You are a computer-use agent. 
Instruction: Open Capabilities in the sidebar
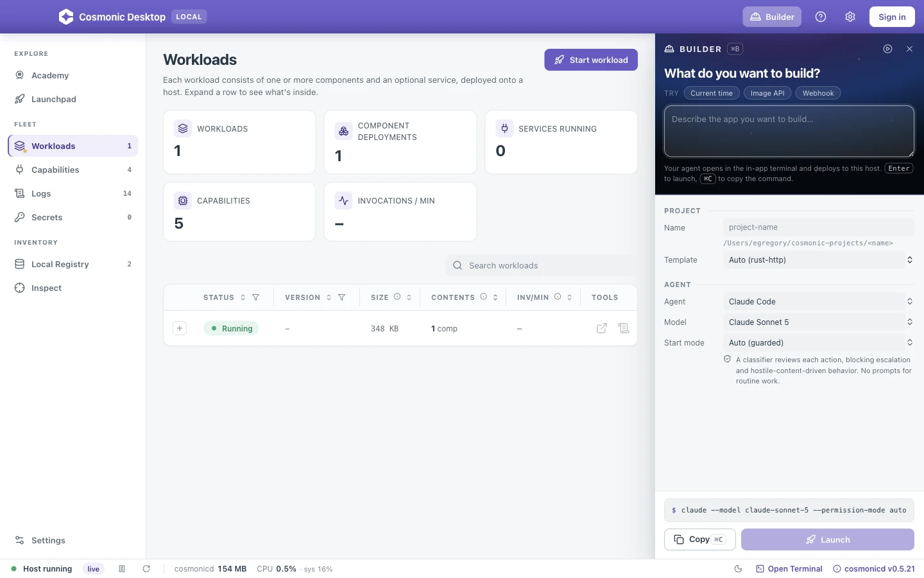point(73,170)
